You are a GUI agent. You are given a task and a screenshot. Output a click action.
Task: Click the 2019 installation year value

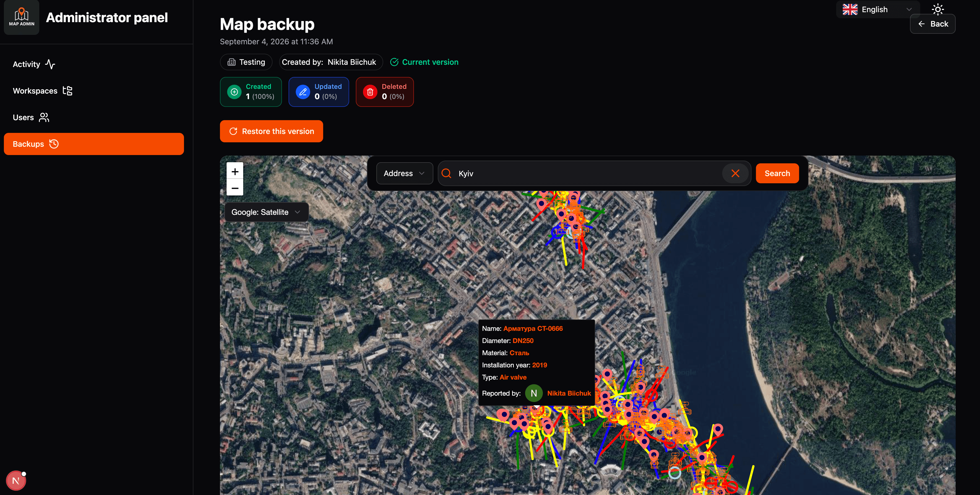pyautogui.click(x=539, y=365)
